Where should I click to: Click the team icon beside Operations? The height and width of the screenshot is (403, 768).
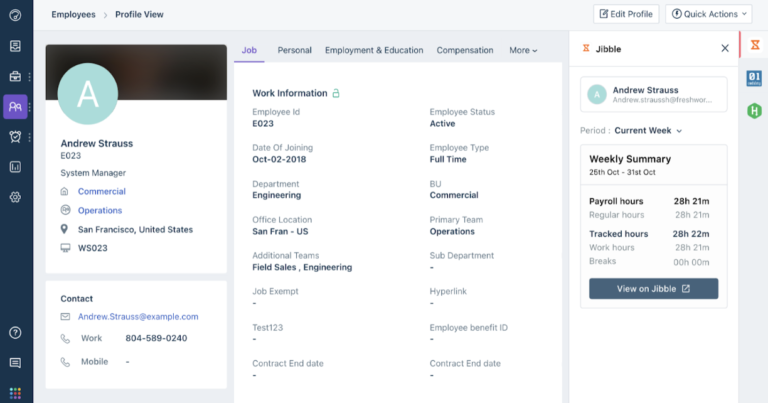(65, 210)
